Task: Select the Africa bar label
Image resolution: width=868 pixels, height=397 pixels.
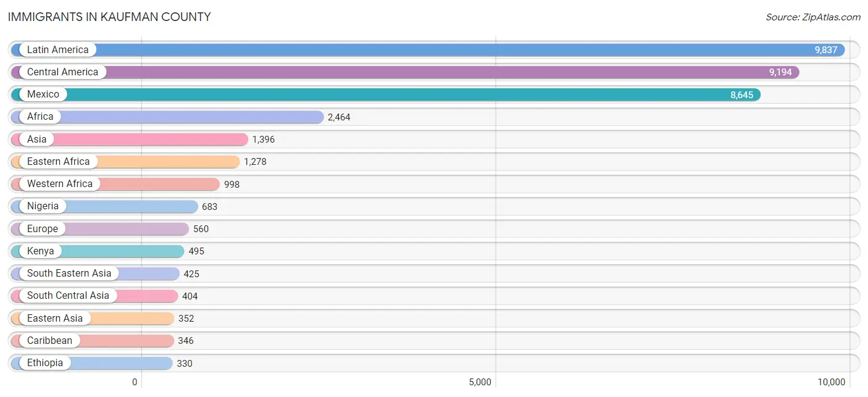Action: (x=40, y=117)
